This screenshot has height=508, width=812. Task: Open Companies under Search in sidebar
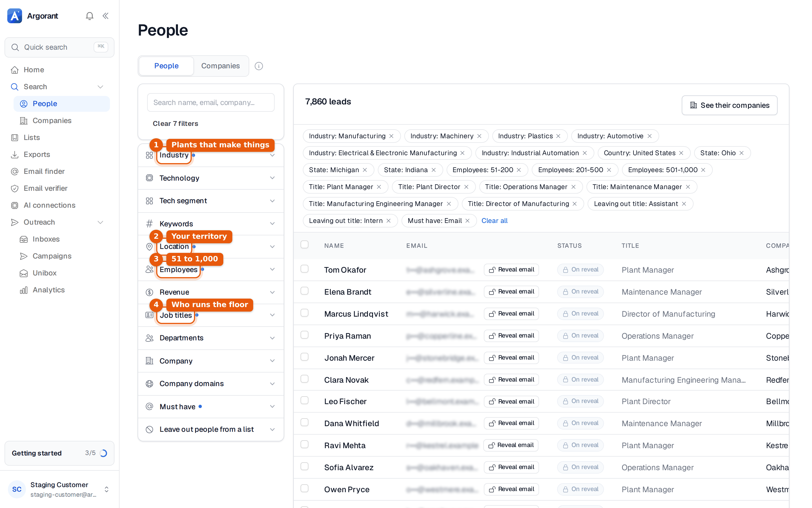[x=62, y=121]
